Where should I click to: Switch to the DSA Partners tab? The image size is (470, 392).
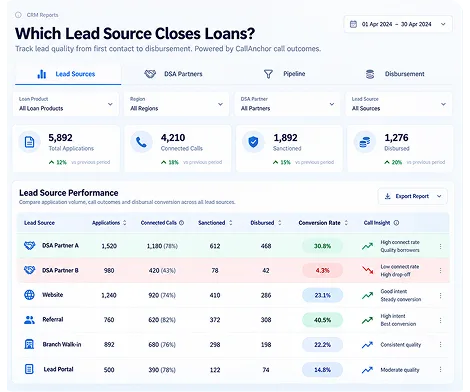173,74
